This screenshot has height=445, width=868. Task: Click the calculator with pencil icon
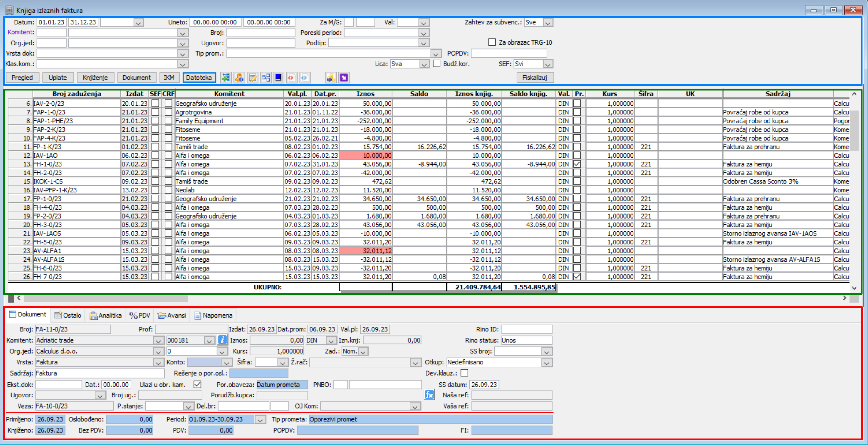[x=252, y=78]
